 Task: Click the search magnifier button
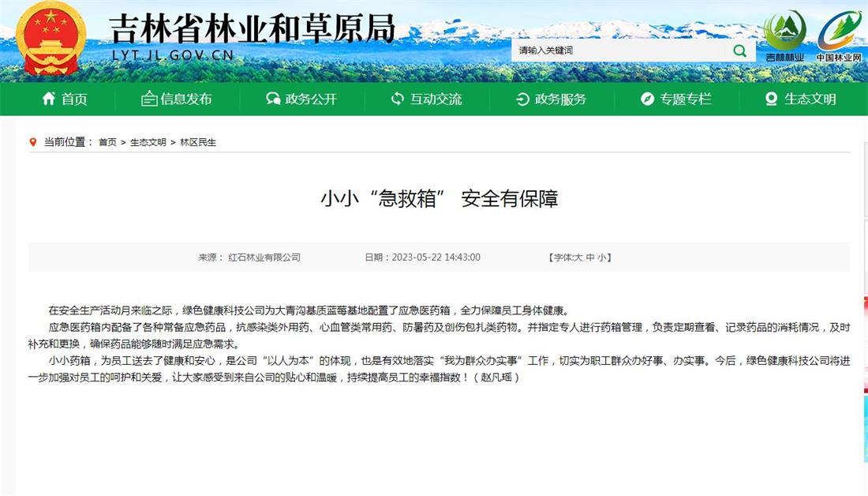click(739, 51)
